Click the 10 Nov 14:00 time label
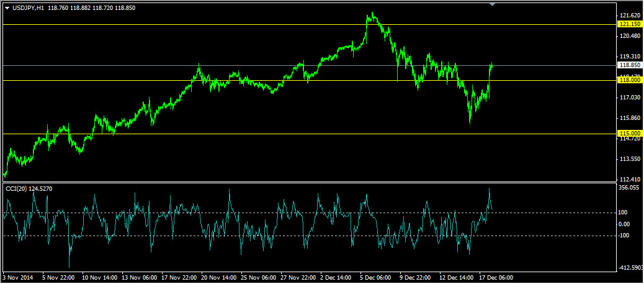Image resolution: width=644 pixels, height=284 pixels. tap(100, 277)
